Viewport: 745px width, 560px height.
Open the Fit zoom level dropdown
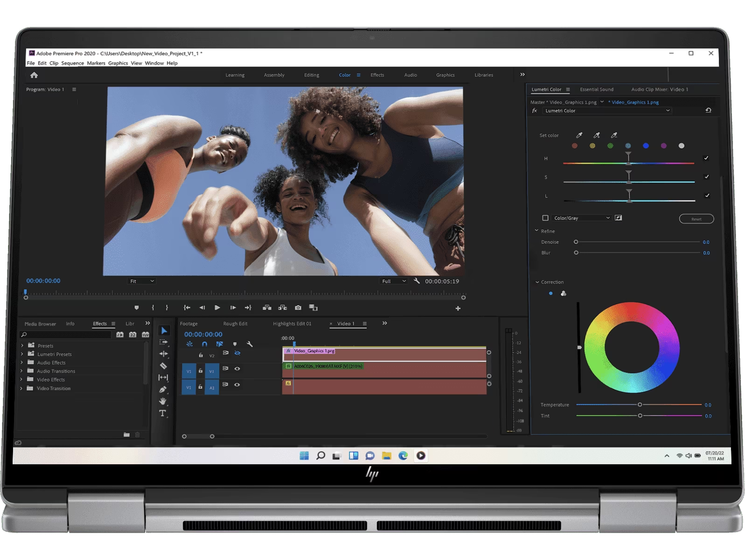click(141, 281)
